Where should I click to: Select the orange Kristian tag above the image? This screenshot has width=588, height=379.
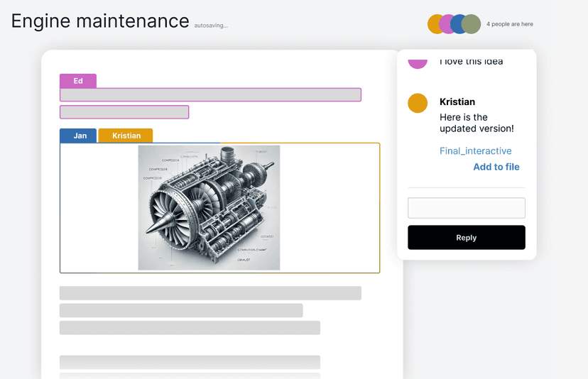(126, 136)
